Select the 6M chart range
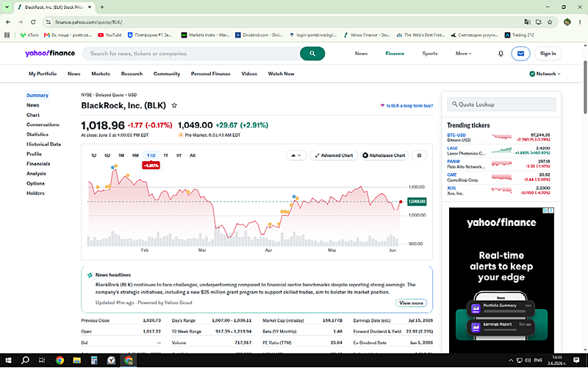This screenshot has width=588, height=368. pyautogui.click(x=135, y=155)
